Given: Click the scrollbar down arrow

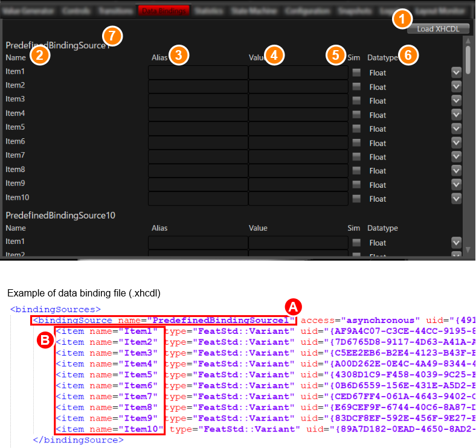Looking at the screenshot, I should (x=468, y=250).
